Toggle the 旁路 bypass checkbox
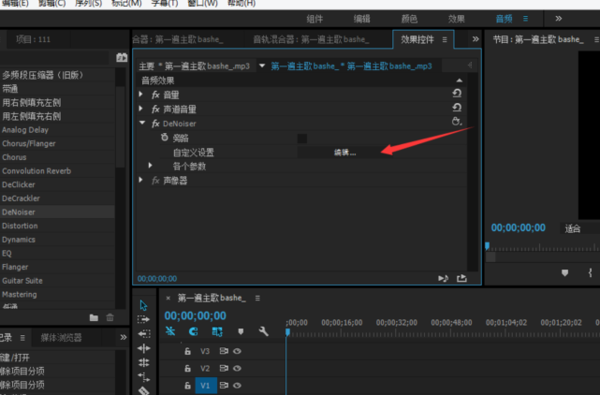 point(302,138)
